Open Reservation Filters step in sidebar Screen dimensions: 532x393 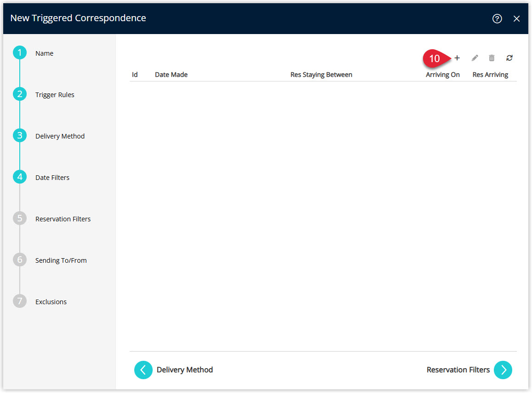63,219
